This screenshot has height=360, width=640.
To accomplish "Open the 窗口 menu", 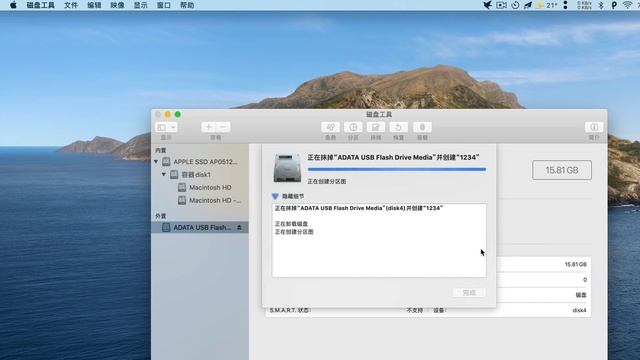I will 164,5.
